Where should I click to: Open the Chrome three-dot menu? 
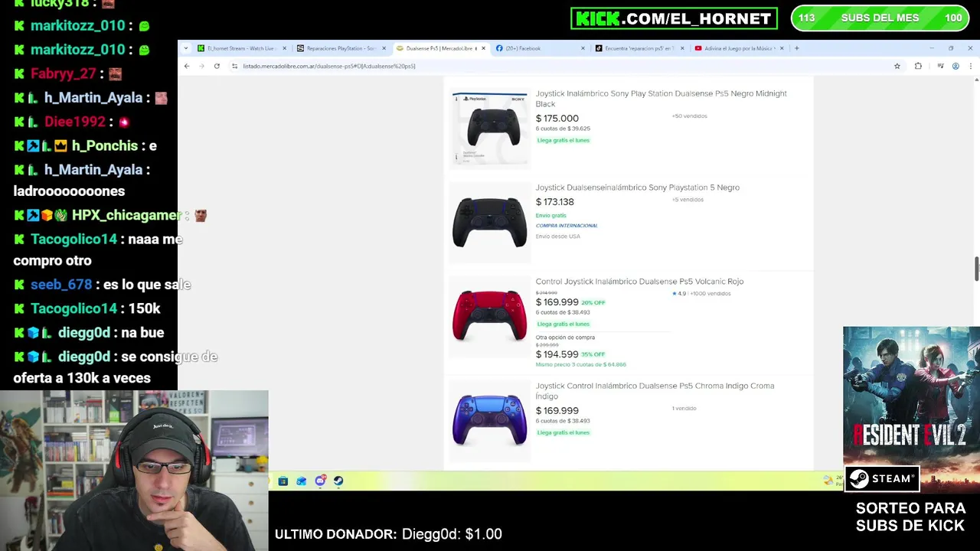970,66
